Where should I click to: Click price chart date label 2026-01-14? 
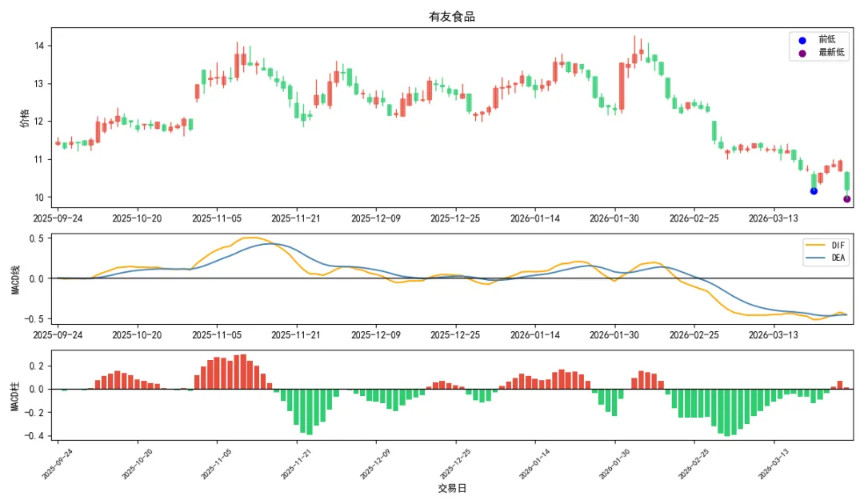tap(534, 218)
